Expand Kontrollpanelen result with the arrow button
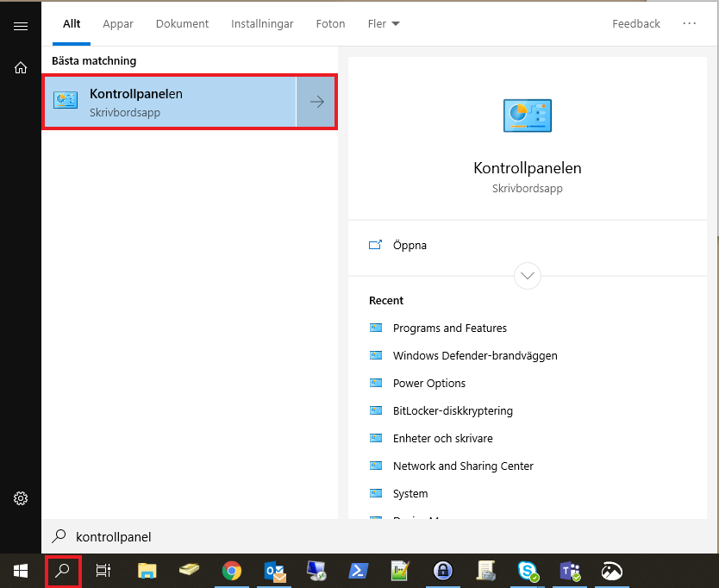Viewport: 719px width, 588px height. 316,102
